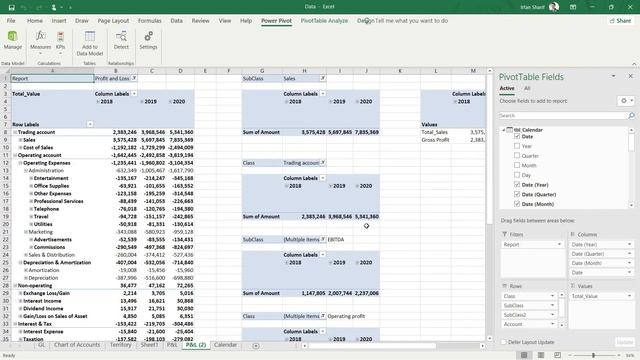Switch to the Chart of Accounts sheet tab
This screenshot has width=640, height=360.
(x=77, y=345)
